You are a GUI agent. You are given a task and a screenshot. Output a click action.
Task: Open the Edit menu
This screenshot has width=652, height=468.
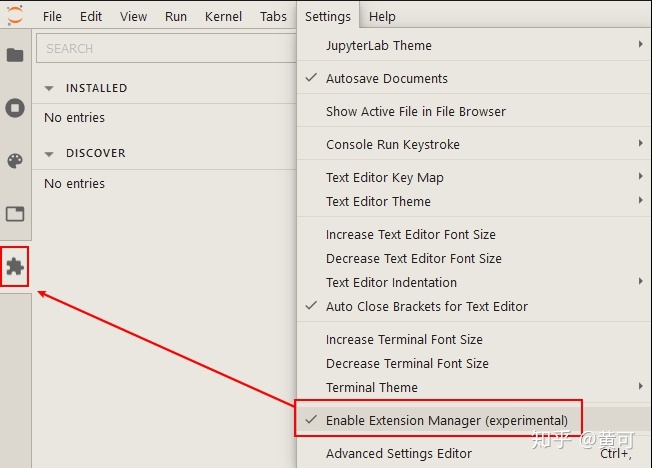91,16
